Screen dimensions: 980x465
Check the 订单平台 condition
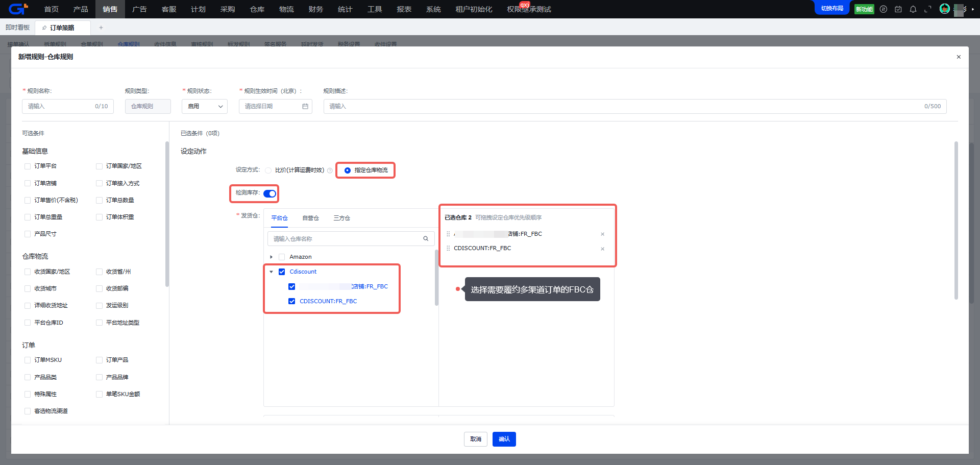pos(28,166)
